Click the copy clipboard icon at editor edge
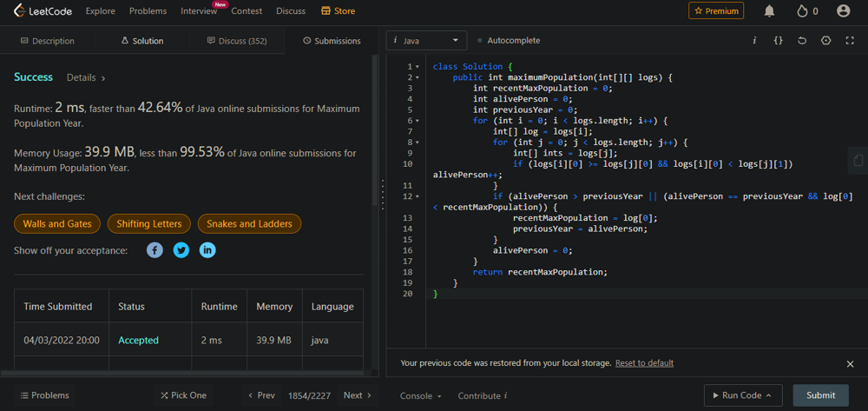 coord(858,160)
